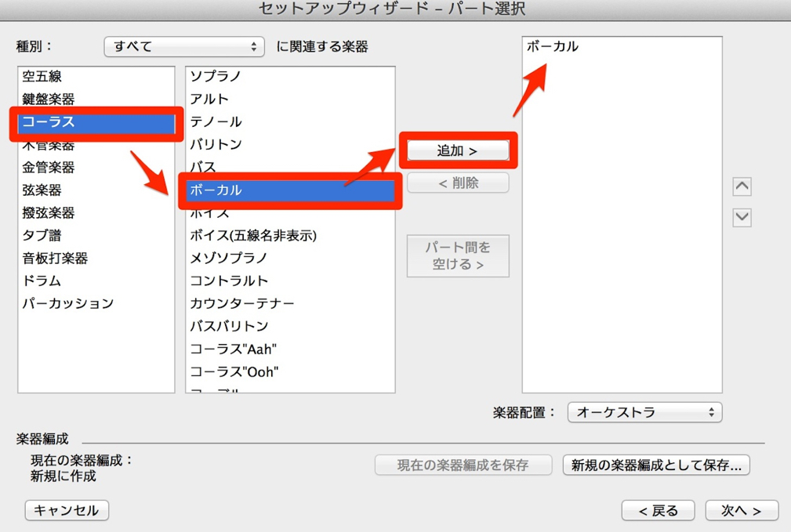Screen dimensions: 791x532
Task: Click 現在の楽器編成を保存 button
Action: point(463,465)
